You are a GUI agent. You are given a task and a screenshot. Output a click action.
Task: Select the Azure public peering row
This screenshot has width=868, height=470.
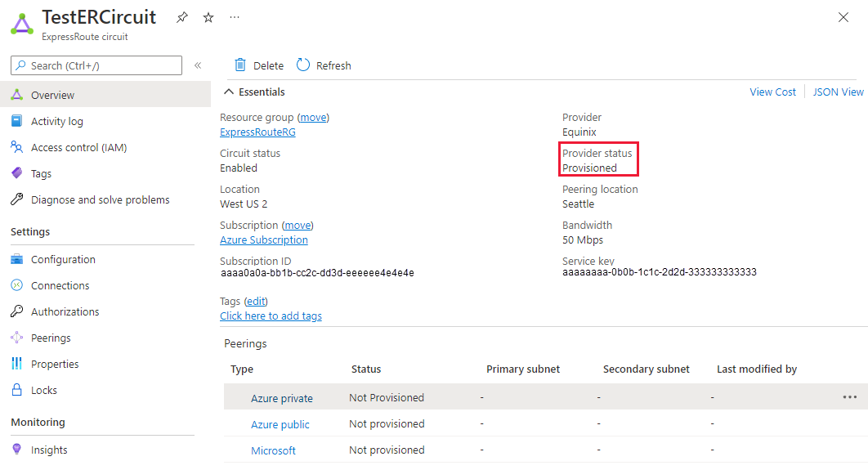pyautogui.click(x=280, y=424)
